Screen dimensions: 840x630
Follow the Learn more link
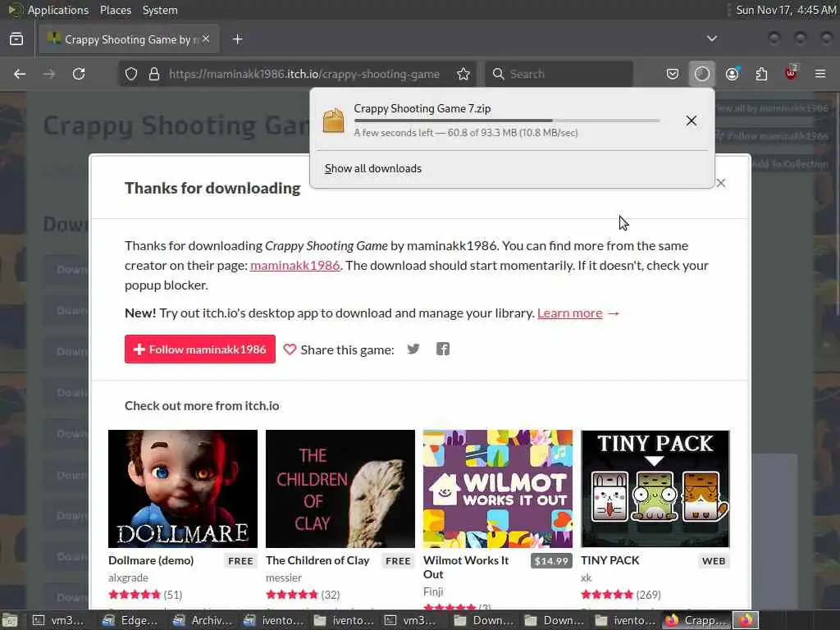tap(569, 313)
